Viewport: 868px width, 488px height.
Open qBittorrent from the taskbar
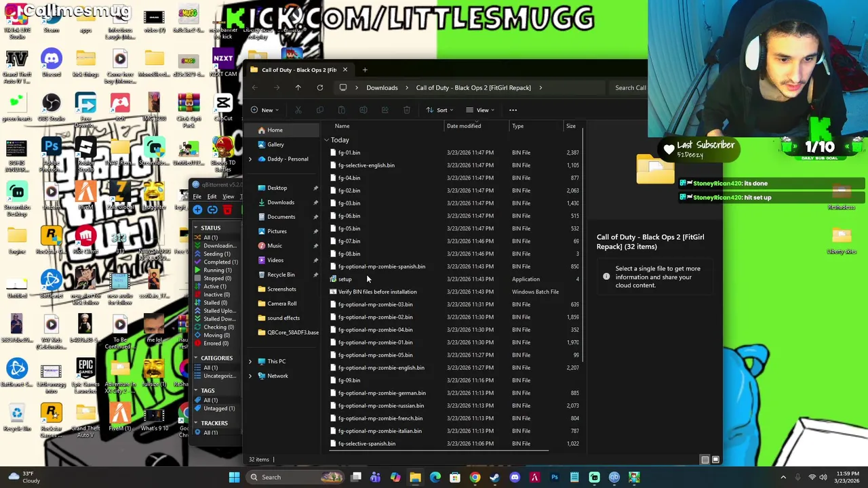coord(614,477)
